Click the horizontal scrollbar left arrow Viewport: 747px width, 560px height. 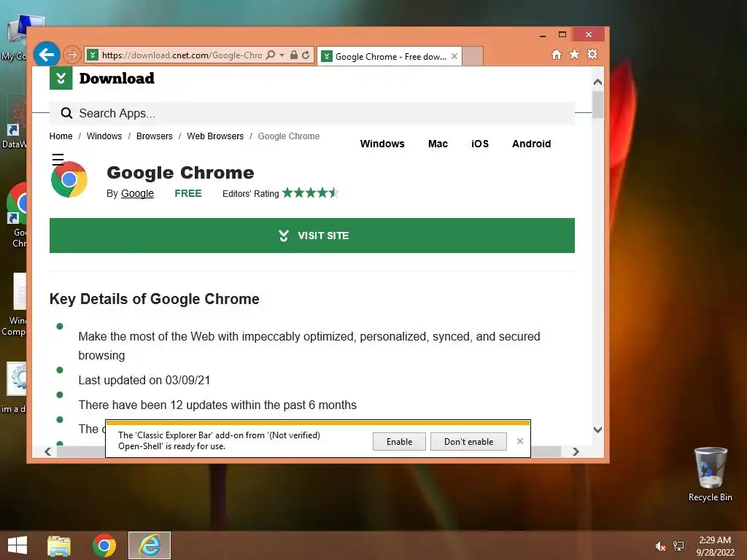pos(47,451)
